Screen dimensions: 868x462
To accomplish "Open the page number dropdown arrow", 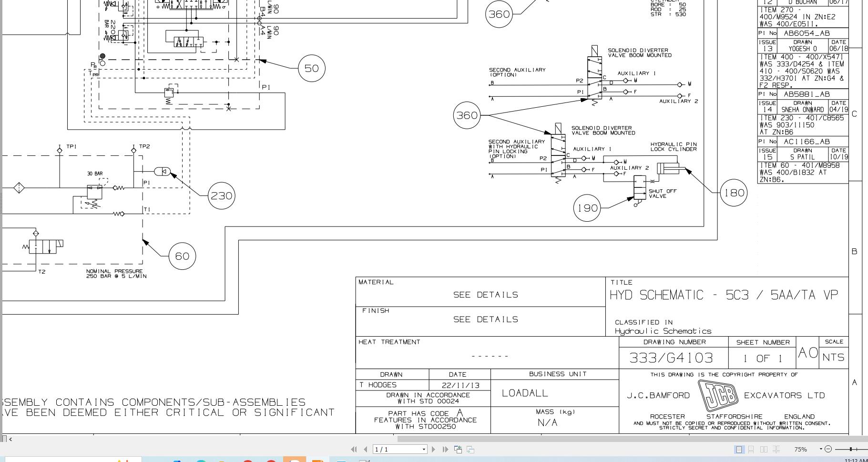I will (x=424, y=449).
